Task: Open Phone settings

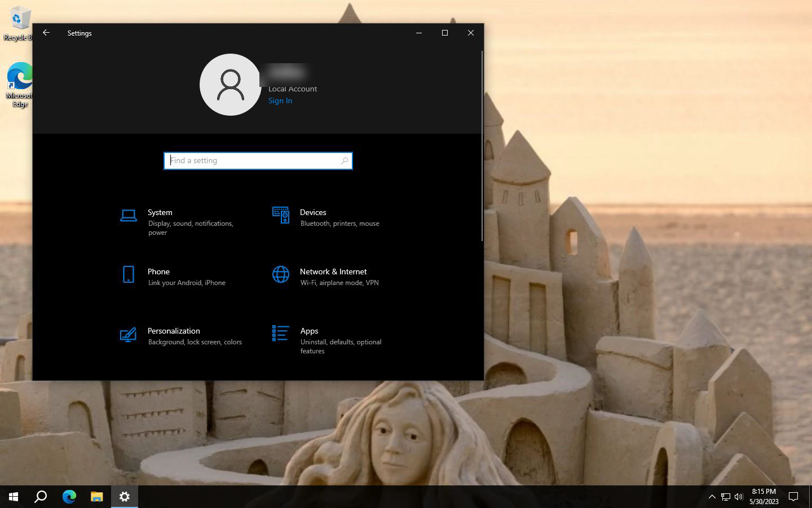Action: [x=158, y=271]
